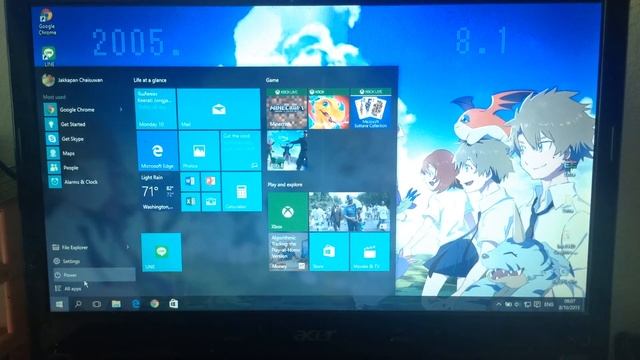The height and width of the screenshot is (360, 640).
Task: Launch Chrome from the taskbar
Action: (x=154, y=303)
